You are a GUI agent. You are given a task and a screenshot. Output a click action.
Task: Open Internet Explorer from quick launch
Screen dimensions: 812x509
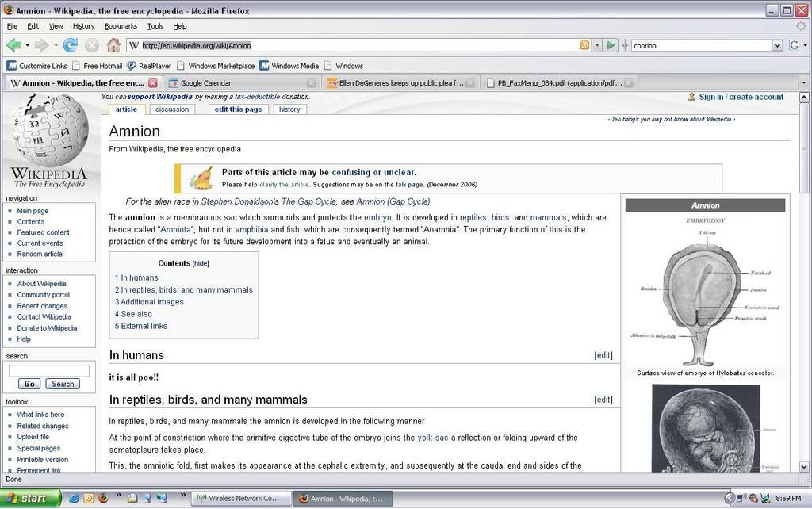pyautogui.click(x=74, y=498)
